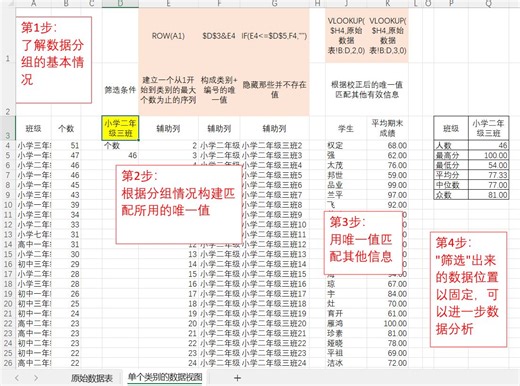Click the ROW(A1) formula cell
The image size is (520, 386).
(168, 36)
